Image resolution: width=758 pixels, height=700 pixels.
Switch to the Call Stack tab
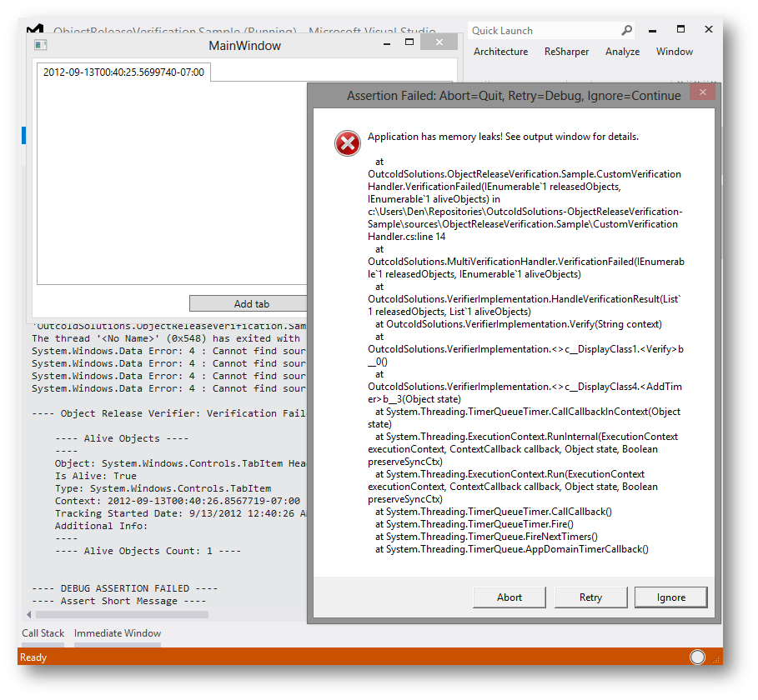tap(43, 633)
